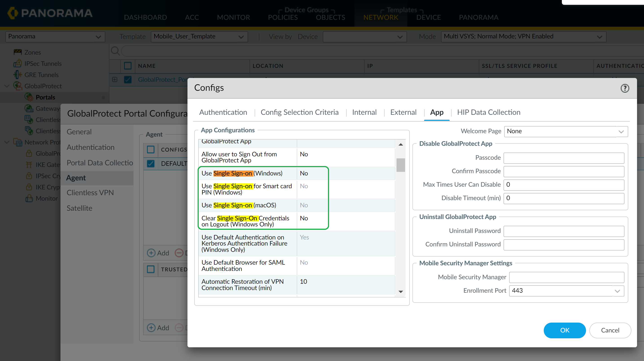Open the Zones section in the sidebar

tap(33, 52)
